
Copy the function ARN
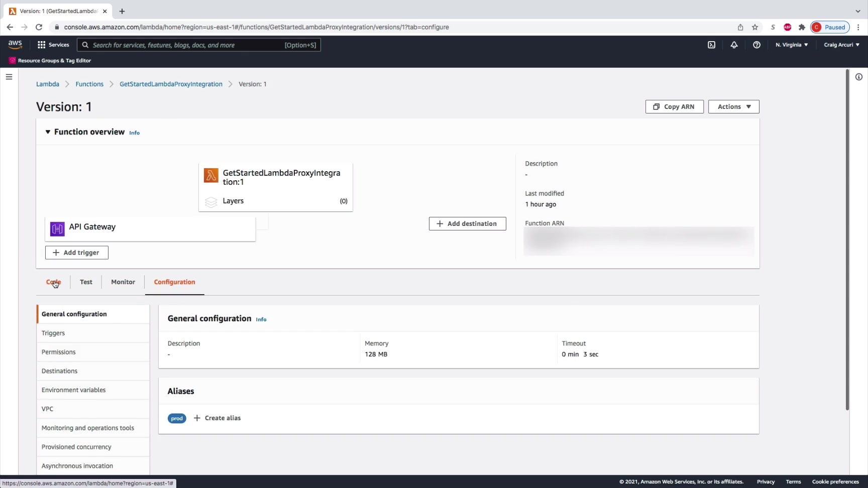pyautogui.click(x=674, y=106)
